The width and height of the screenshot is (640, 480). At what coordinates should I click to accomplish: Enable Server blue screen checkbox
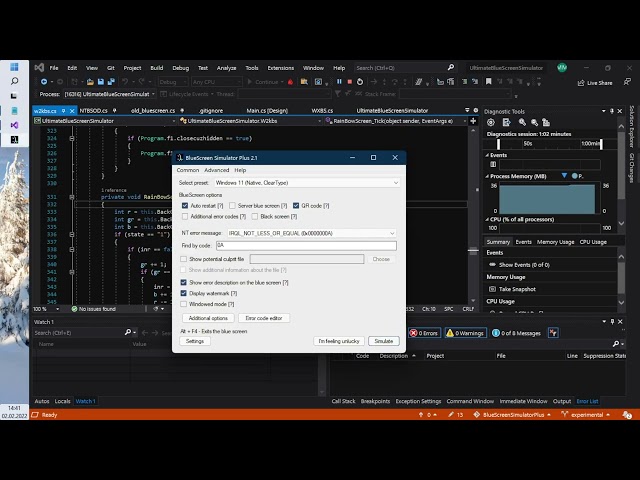232,206
